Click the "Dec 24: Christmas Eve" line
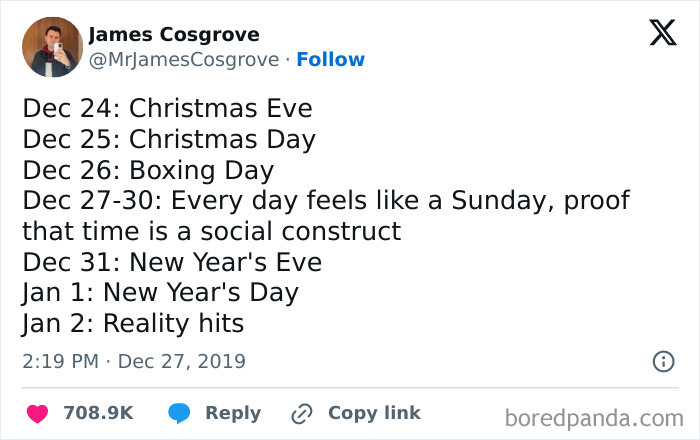 [x=168, y=107]
